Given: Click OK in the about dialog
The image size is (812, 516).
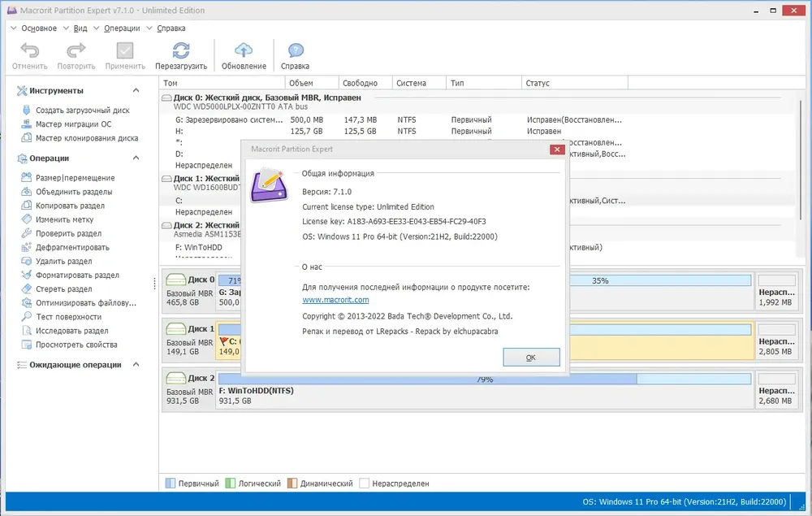Looking at the screenshot, I should (531, 358).
